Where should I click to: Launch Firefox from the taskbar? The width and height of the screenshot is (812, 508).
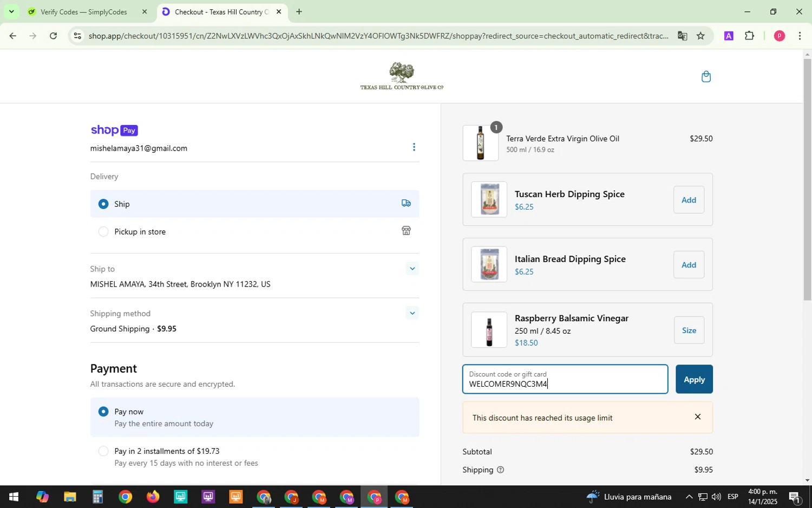pyautogui.click(x=153, y=497)
